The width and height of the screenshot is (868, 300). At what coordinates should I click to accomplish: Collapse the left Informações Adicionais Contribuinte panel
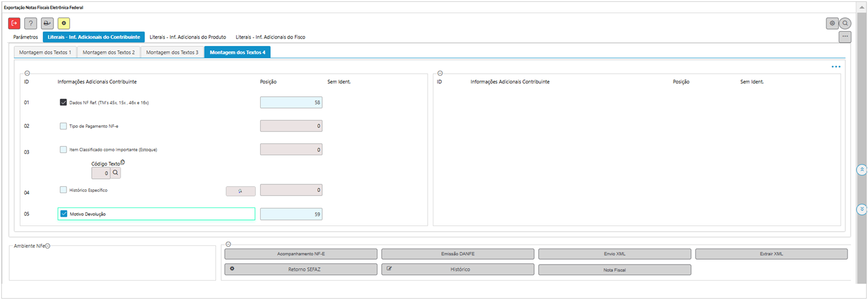click(x=27, y=73)
